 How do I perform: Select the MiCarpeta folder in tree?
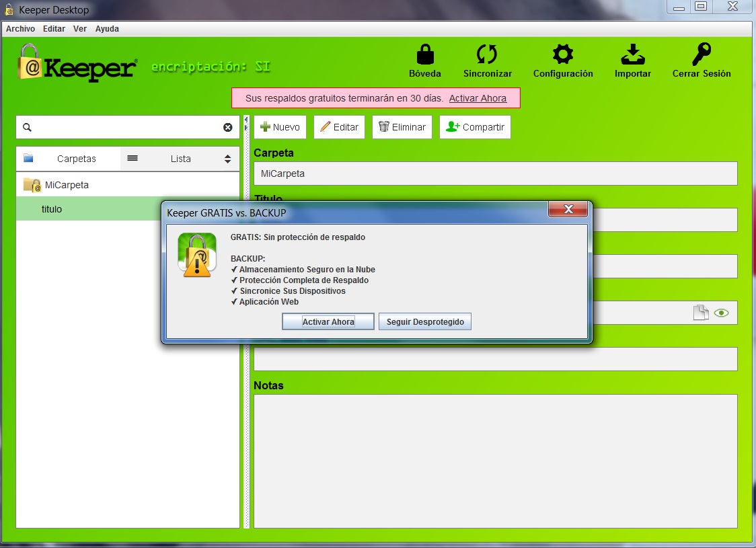pos(128,185)
